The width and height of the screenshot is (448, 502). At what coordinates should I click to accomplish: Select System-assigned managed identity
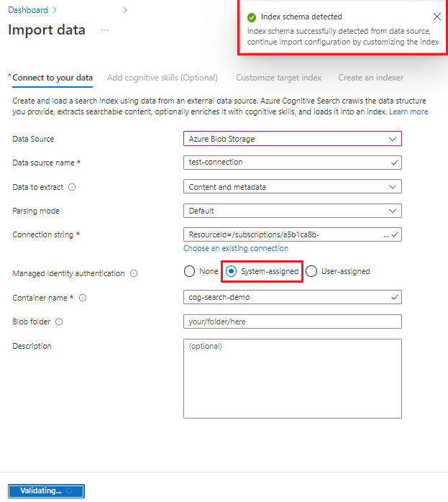pyautogui.click(x=231, y=271)
